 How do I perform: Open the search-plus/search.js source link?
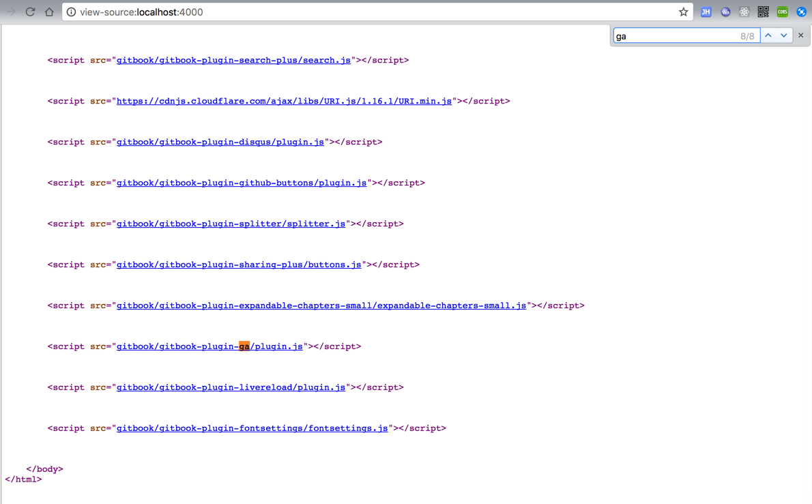233,60
